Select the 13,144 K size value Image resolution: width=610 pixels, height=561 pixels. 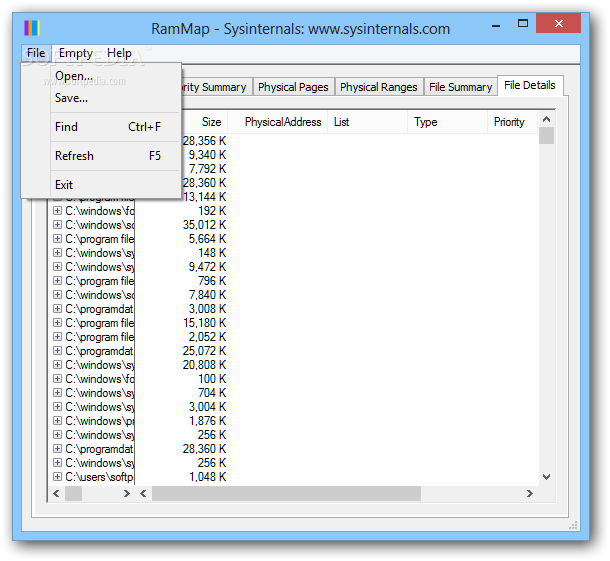click(x=205, y=197)
